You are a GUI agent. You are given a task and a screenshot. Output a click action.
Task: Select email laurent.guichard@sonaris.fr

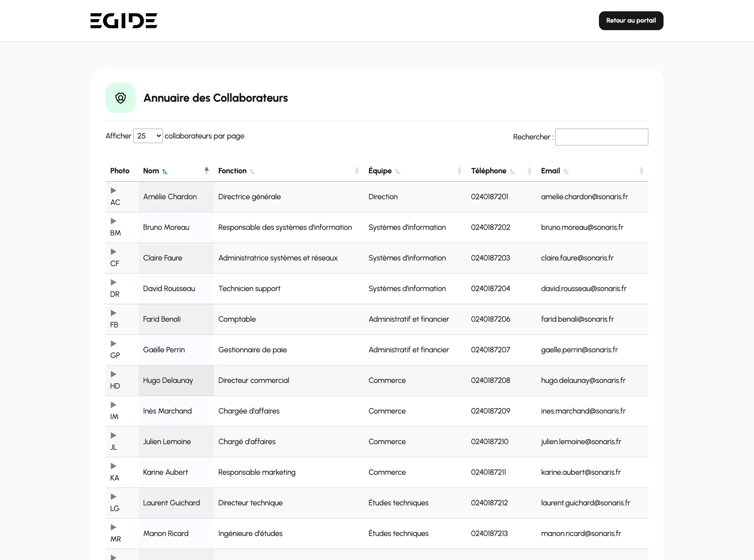pyautogui.click(x=585, y=503)
